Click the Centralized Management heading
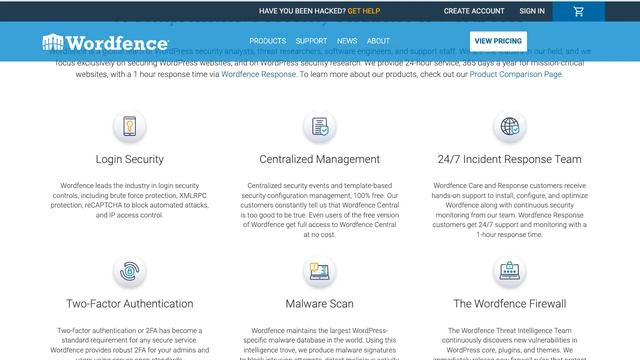640x360 pixels. pyautogui.click(x=320, y=159)
